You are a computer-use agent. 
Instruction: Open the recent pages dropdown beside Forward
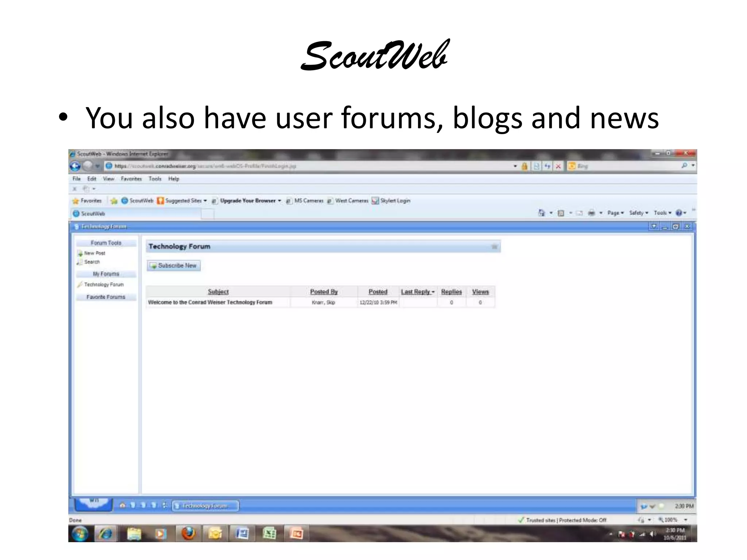97,166
